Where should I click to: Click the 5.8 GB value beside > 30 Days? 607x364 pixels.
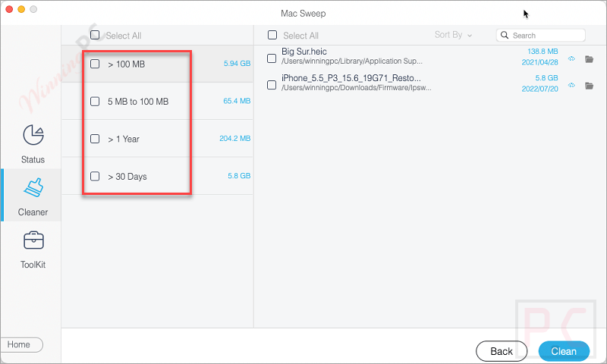(239, 176)
